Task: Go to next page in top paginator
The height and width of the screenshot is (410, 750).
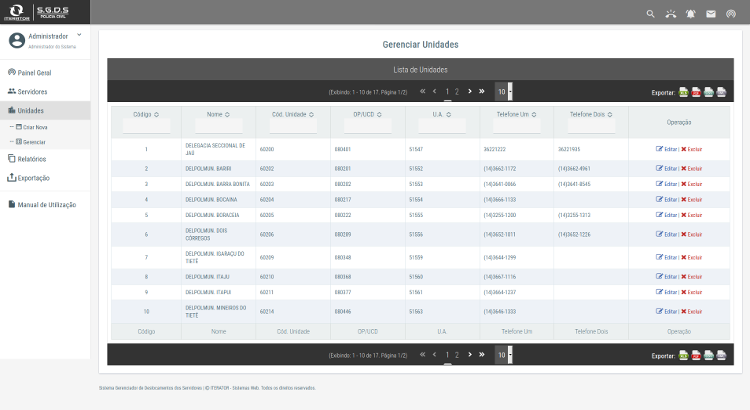Action: pyautogui.click(x=470, y=91)
